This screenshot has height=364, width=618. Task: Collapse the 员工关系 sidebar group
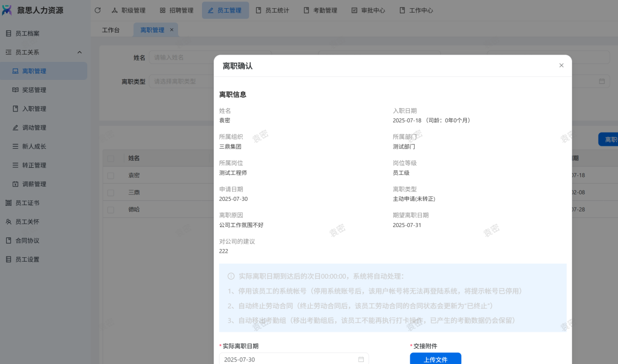click(80, 52)
